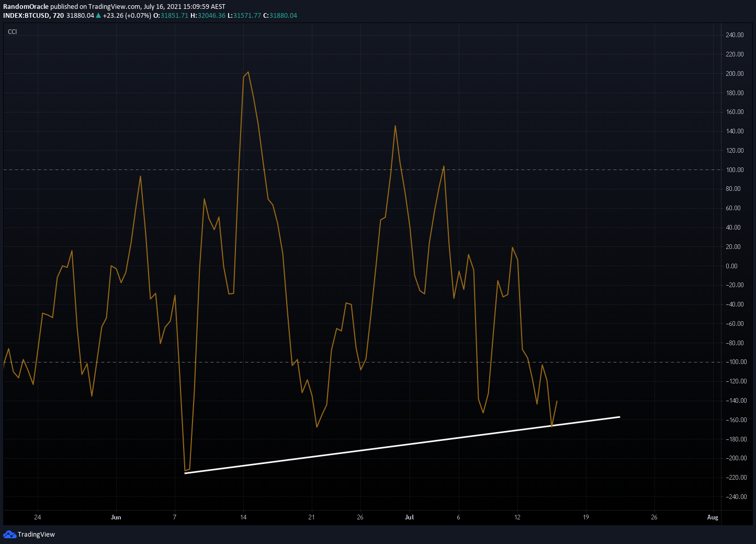Click the 720 interval value
Viewport: 756px width, 544px height.
[59, 16]
